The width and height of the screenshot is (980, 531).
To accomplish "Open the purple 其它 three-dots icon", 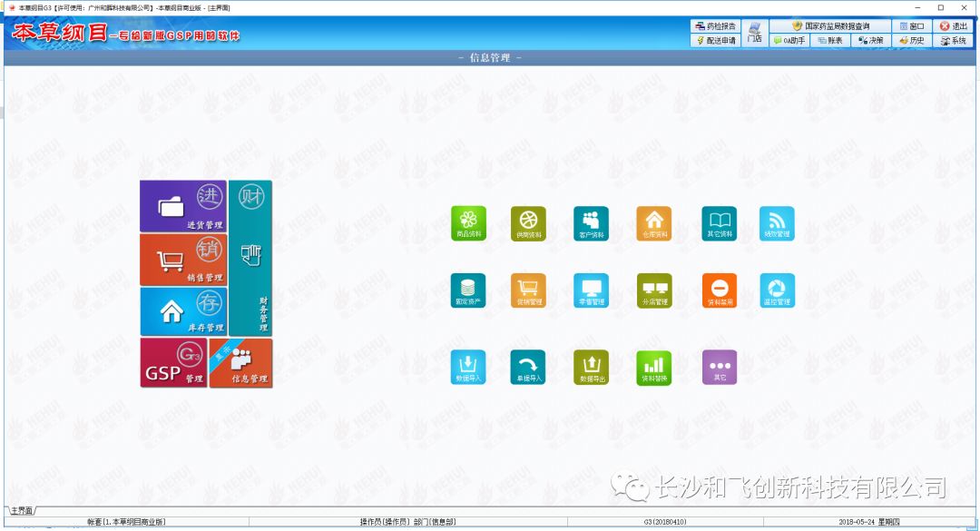I will [720, 367].
